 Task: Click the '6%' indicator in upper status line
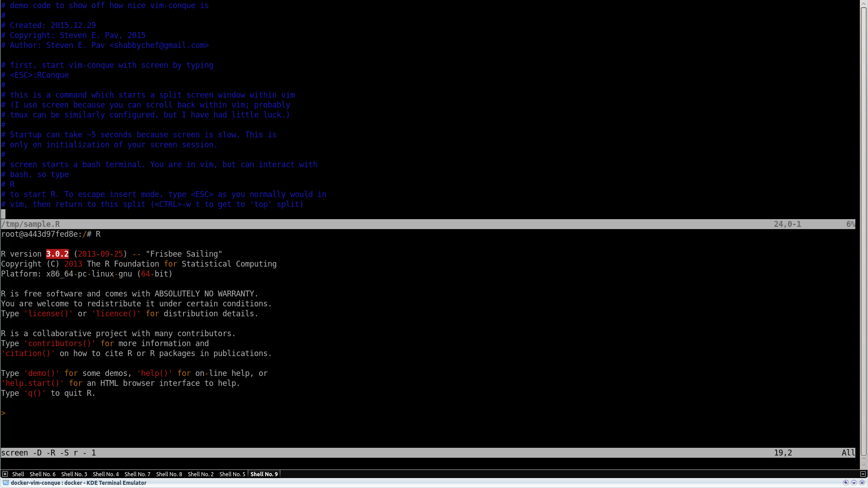851,224
